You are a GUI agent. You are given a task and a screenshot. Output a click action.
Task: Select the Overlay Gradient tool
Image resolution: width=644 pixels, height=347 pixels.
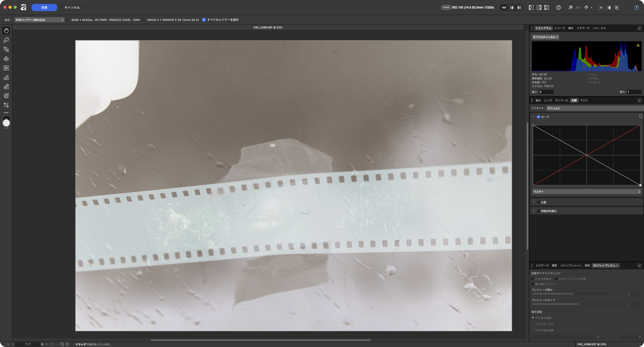pos(6,96)
